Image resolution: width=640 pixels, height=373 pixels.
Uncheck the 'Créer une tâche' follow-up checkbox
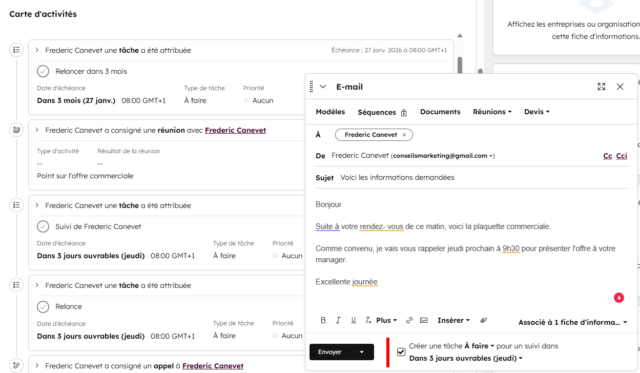[x=401, y=352]
